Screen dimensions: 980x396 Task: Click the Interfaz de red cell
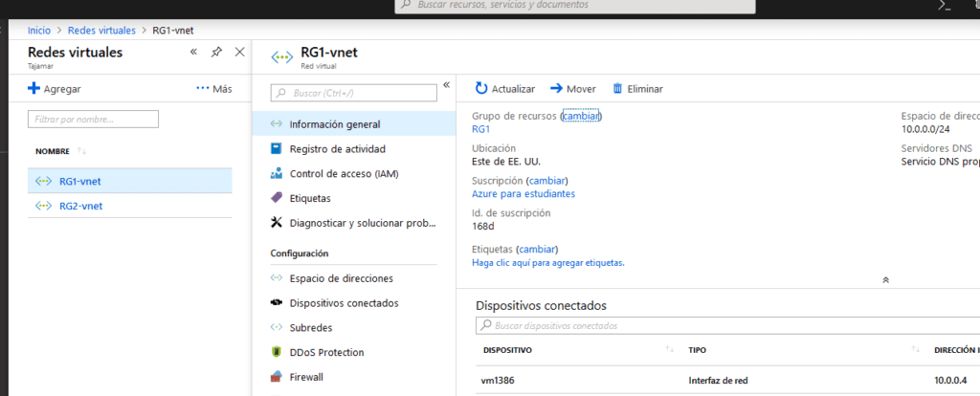[719, 380]
